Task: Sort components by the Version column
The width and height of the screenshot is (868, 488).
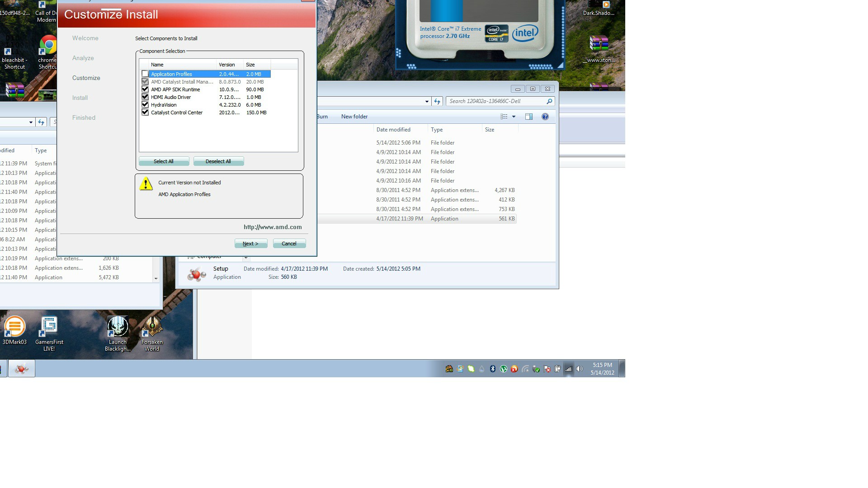Action: tap(230, 65)
